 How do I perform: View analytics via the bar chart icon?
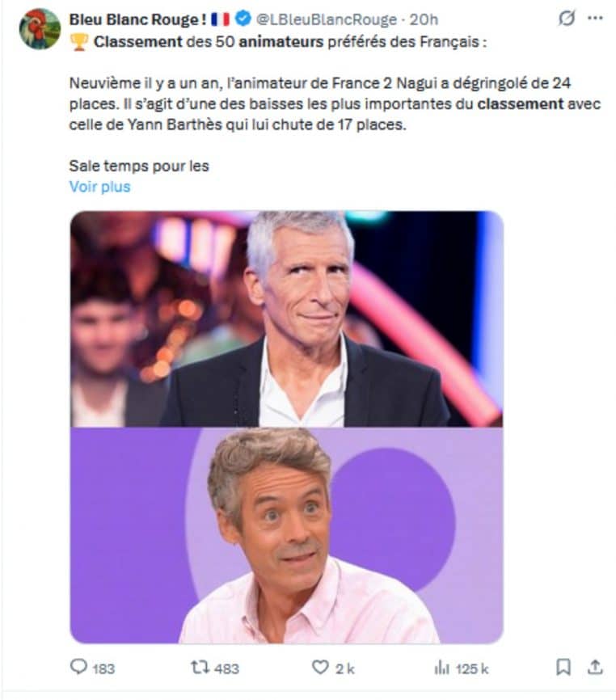[x=441, y=668]
